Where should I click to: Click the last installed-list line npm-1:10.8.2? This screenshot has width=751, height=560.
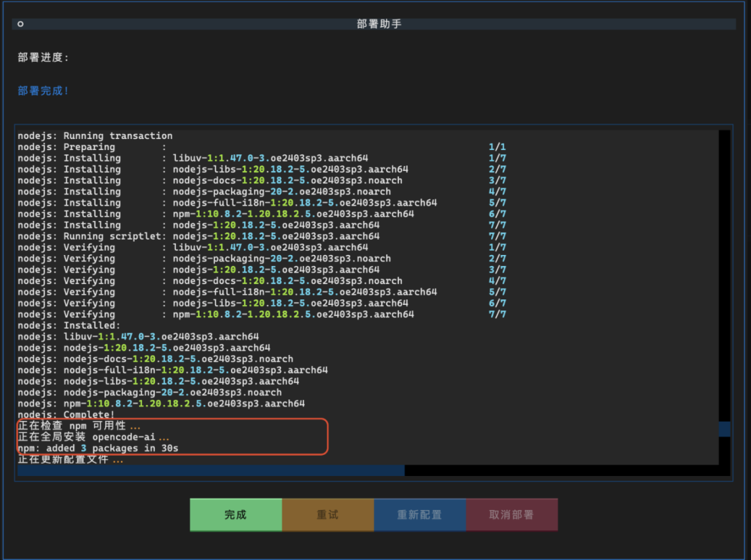coord(161,404)
